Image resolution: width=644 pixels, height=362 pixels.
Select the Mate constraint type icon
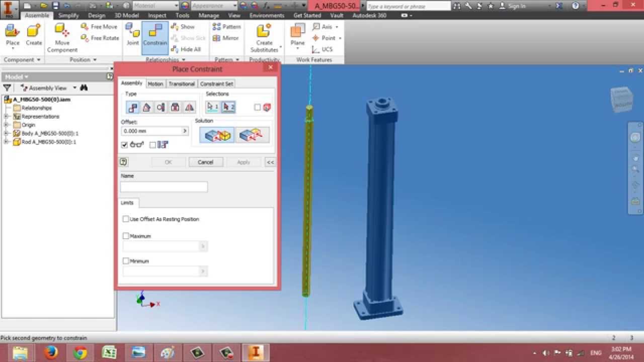tap(133, 107)
